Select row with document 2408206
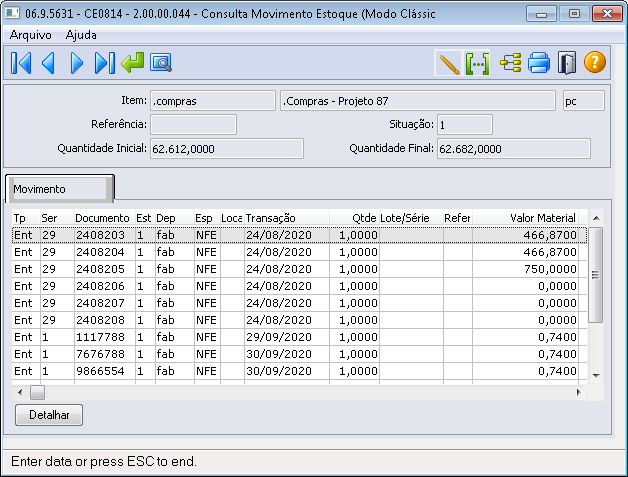628x477 pixels. (x=299, y=286)
